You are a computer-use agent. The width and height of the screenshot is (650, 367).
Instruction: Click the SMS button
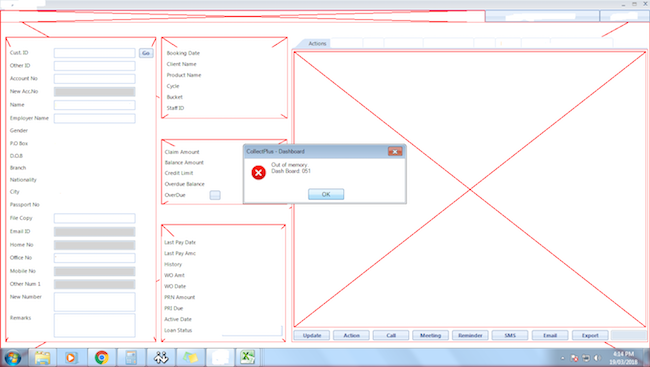[x=510, y=335]
